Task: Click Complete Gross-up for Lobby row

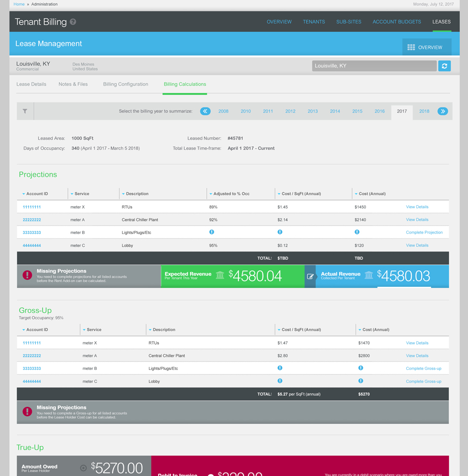Action: 423,381
